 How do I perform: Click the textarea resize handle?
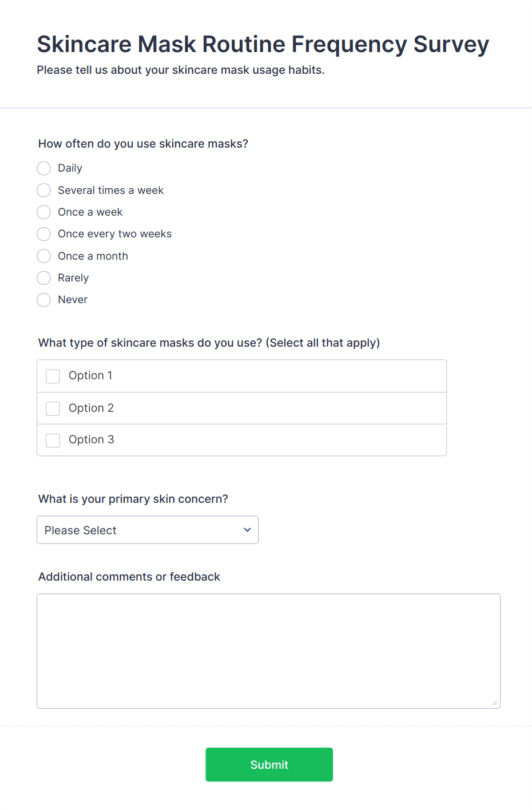[495, 703]
